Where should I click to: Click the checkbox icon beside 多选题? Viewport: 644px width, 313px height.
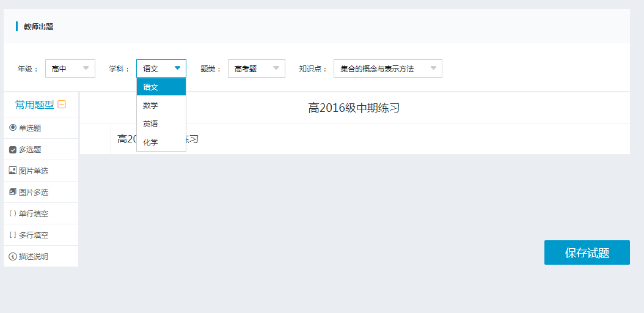click(x=13, y=150)
